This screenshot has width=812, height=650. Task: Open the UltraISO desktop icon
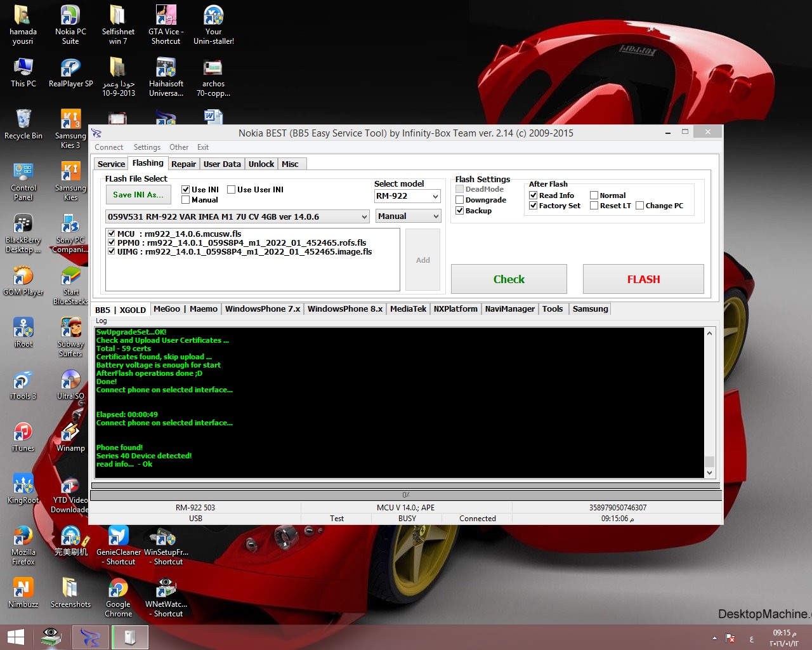[70, 385]
